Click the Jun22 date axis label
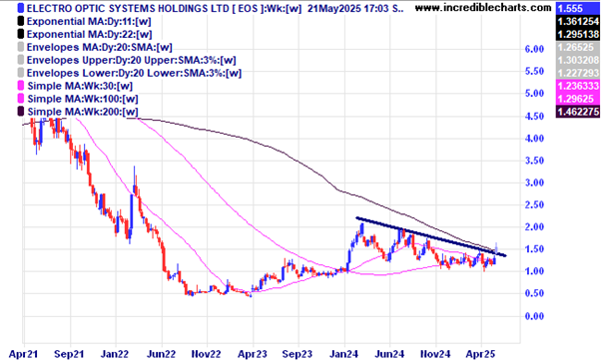The image size is (601, 364). (x=161, y=354)
